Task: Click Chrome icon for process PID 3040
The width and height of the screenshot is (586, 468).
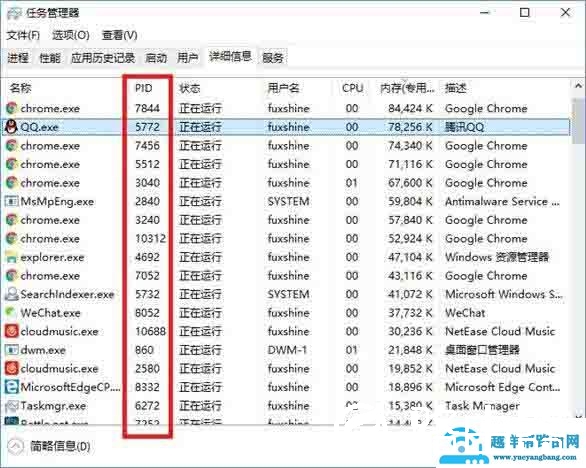Action: (x=11, y=183)
